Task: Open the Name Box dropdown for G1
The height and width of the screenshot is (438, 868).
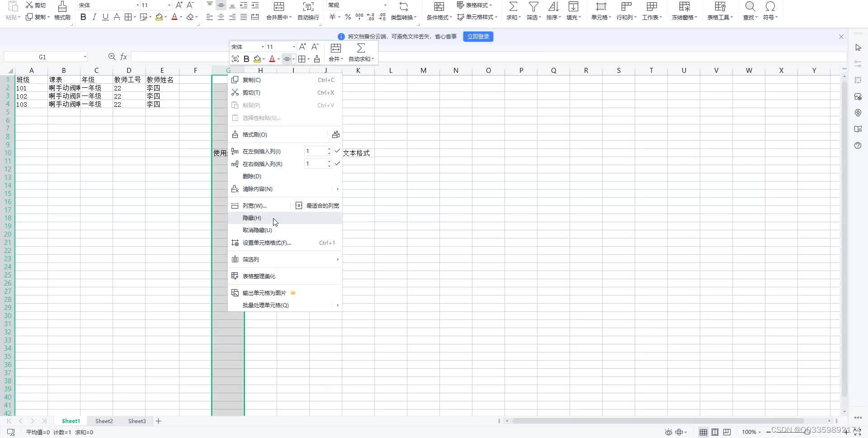Action: coord(85,57)
